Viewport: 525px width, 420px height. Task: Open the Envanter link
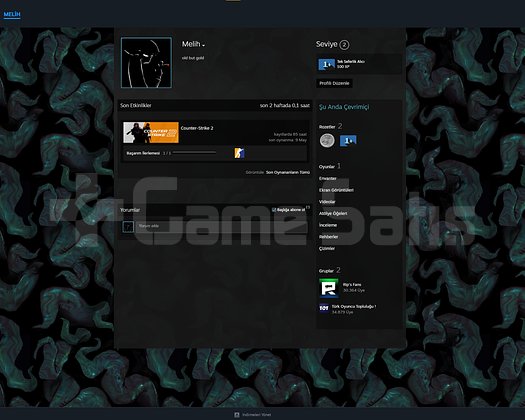point(327,179)
